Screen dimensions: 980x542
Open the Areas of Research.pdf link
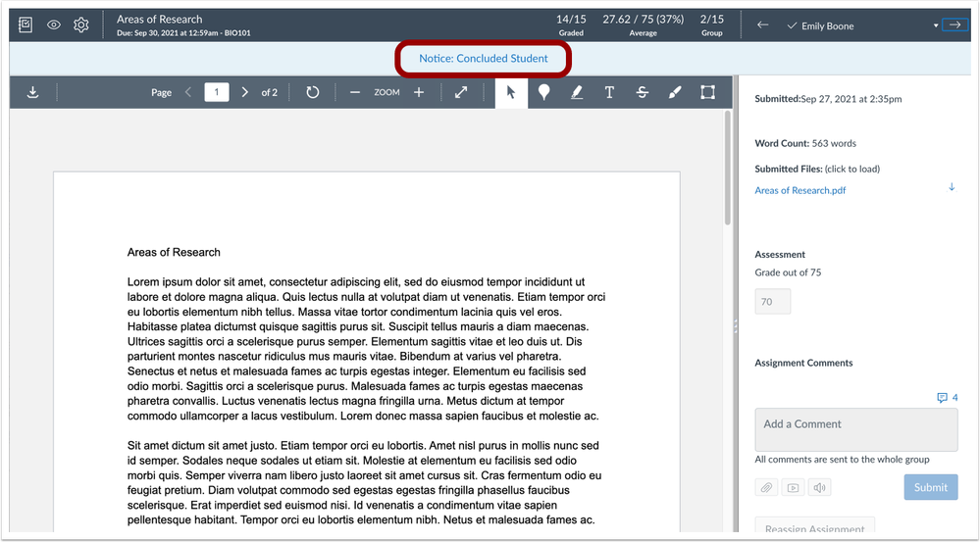pos(799,190)
